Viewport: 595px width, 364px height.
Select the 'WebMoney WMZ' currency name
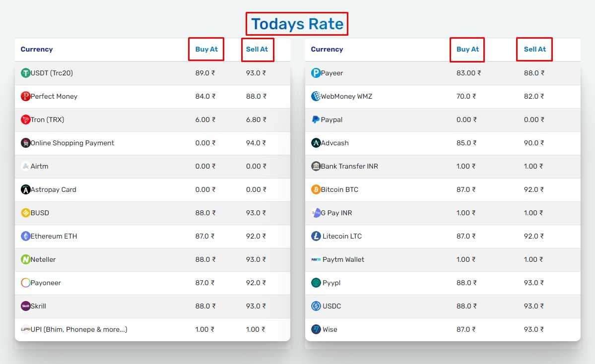pos(346,96)
